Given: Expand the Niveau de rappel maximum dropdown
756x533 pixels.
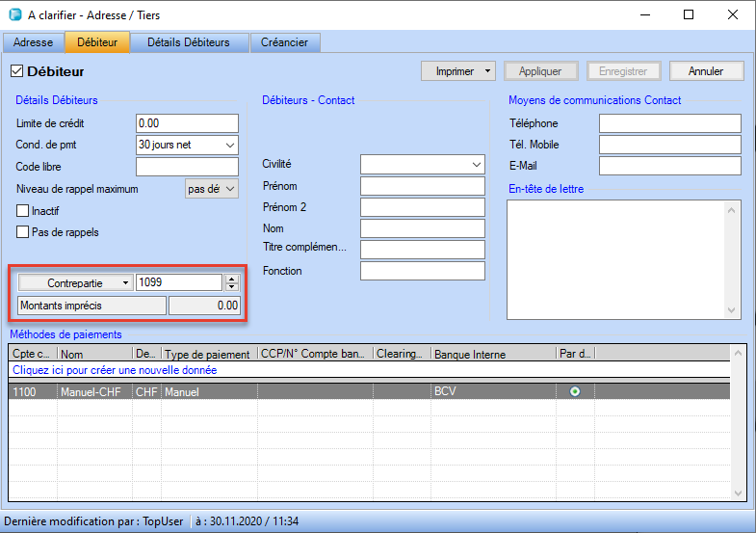Looking at the screenshot, I should coord(229,189).
